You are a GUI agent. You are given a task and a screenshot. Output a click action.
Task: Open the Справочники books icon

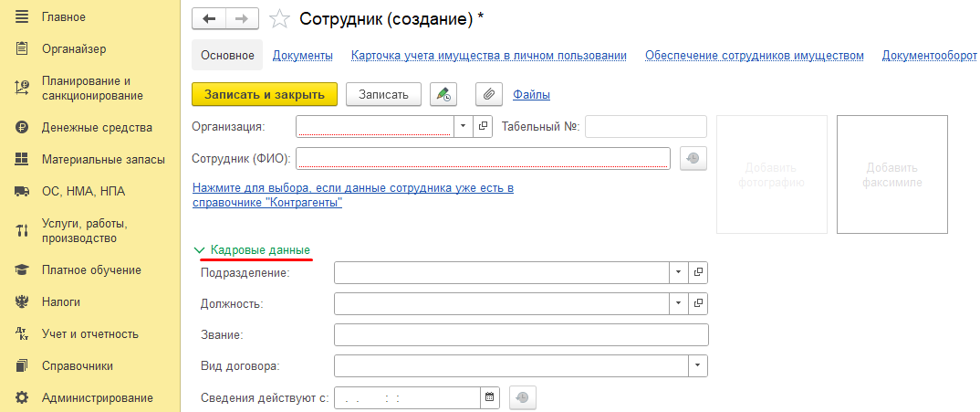[22, 366]
